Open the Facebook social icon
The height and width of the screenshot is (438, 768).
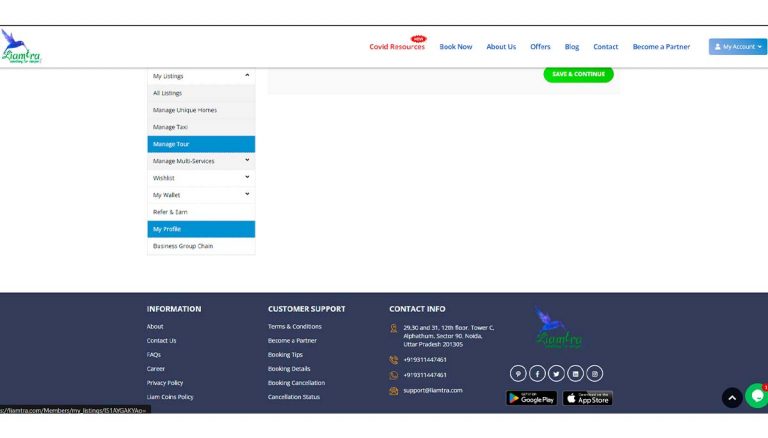537,374
